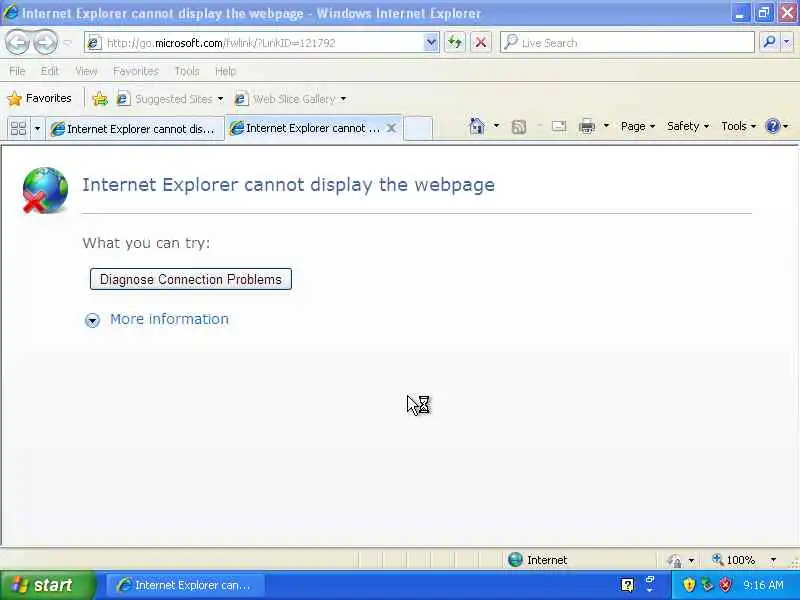
Task: Click the globe error icon on page
Action: pos(45,190)
